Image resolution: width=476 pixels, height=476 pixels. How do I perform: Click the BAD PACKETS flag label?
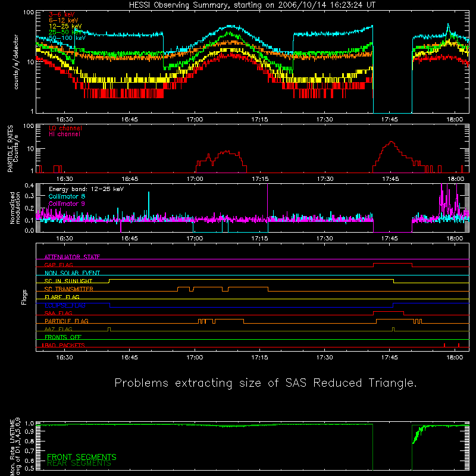[x=64, y=345]
